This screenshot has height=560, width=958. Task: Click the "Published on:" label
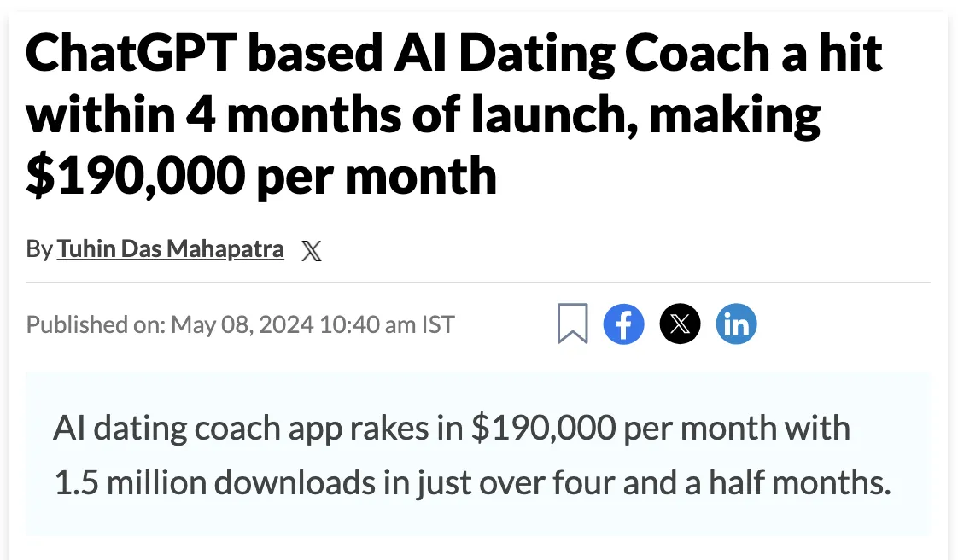(x=96, y=324)
